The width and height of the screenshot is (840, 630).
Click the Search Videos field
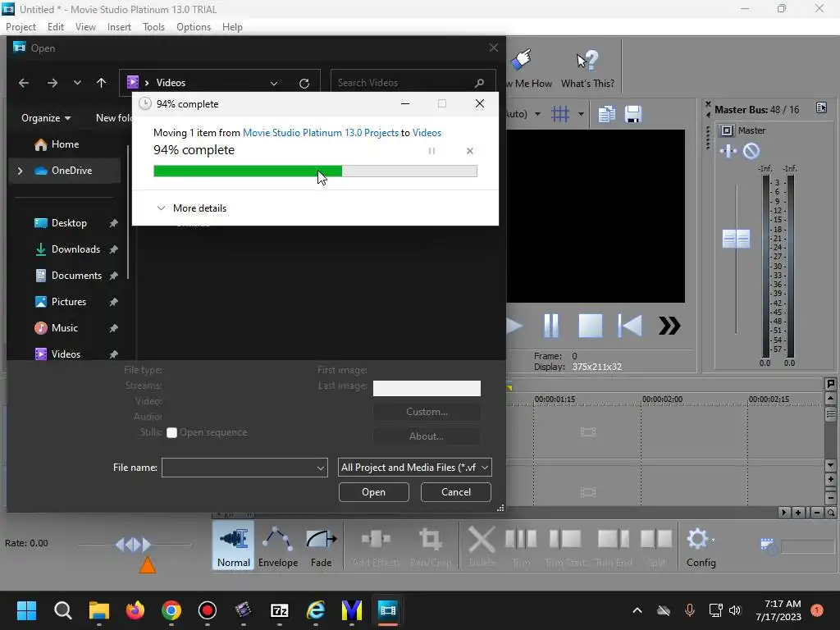click(x=413, y=83)
